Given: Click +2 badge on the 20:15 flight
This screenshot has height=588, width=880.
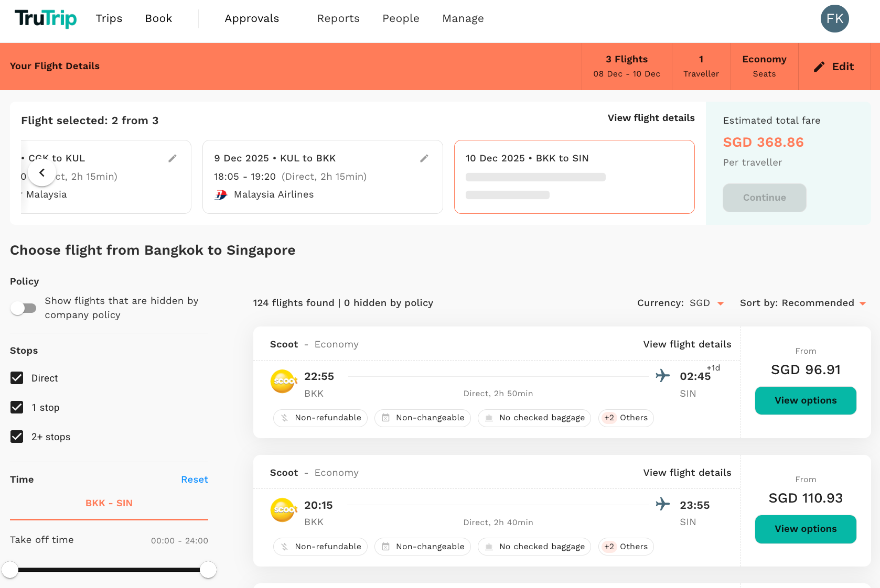Looking at the screenshot, I should pos(609,547).
